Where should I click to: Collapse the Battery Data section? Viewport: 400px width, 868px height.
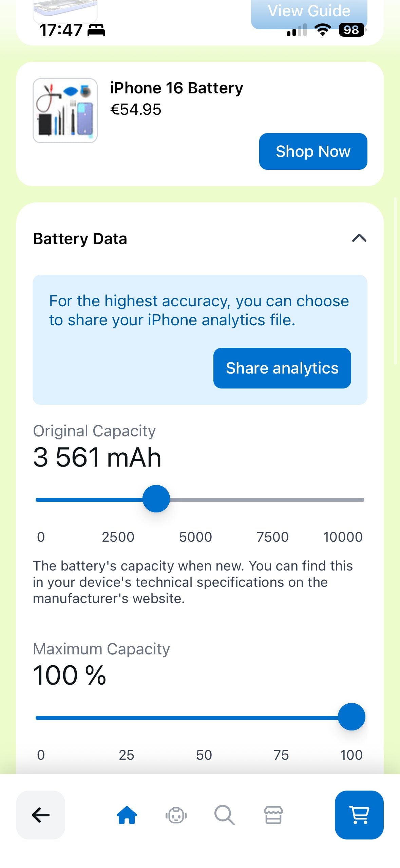pyautogui.click(x=359, y=238)
